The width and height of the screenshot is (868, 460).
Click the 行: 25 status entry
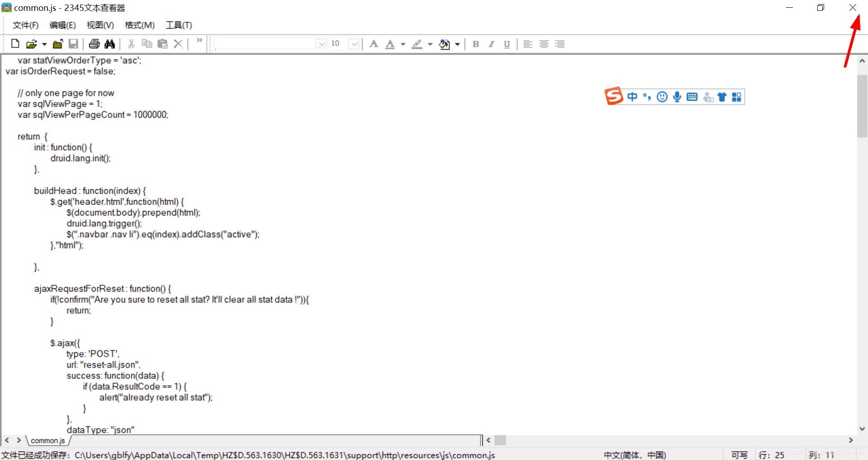pos(771,455)
